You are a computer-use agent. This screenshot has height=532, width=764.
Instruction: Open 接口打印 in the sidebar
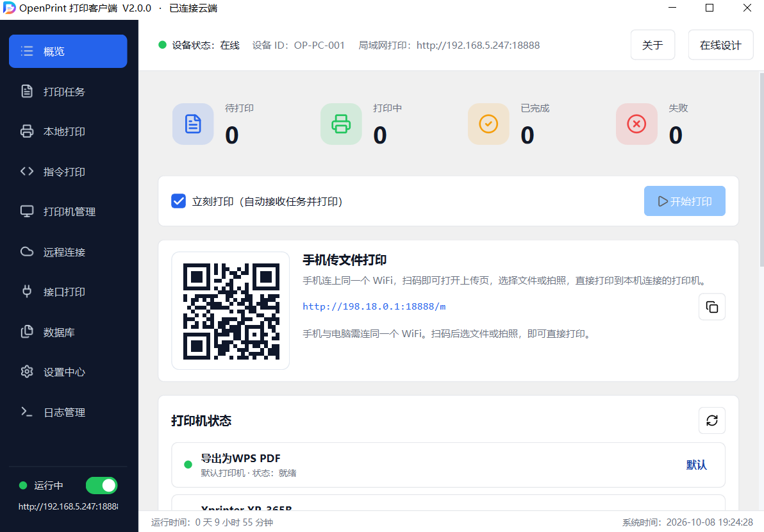pyautogui.click(x=68, y=292)
